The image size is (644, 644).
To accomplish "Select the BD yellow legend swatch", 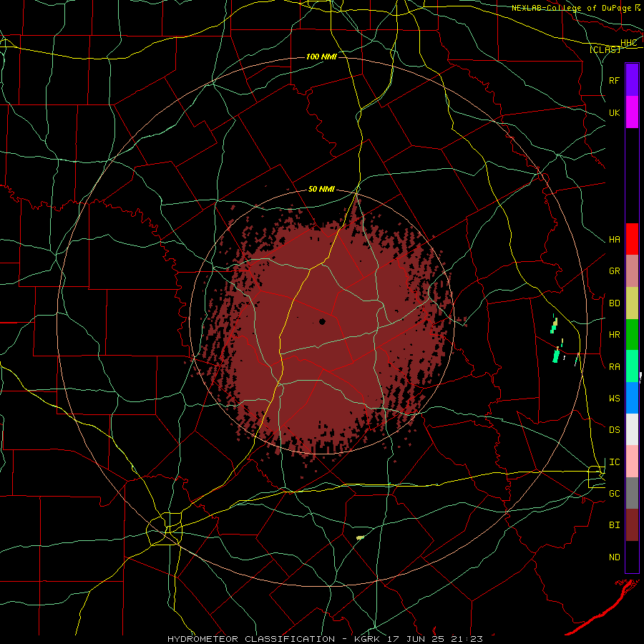I will click(632, 303).
